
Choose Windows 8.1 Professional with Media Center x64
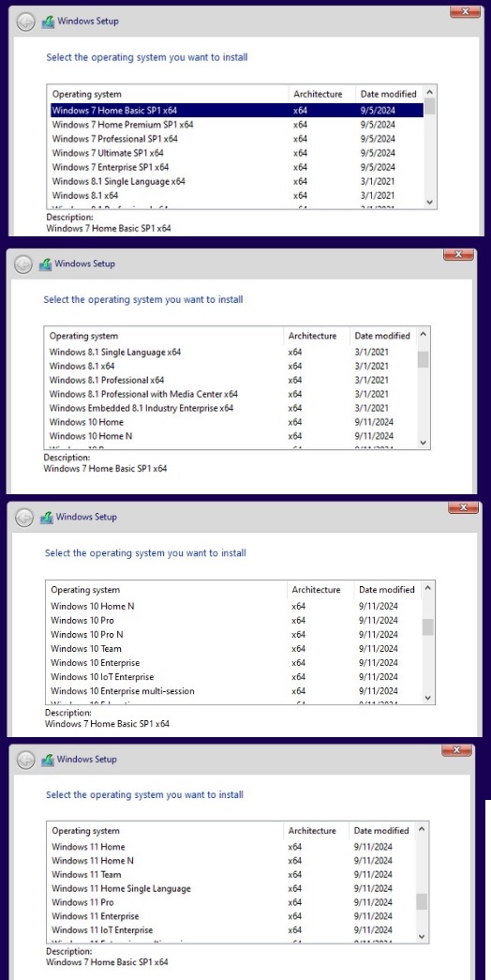click(x=232, y=394)
